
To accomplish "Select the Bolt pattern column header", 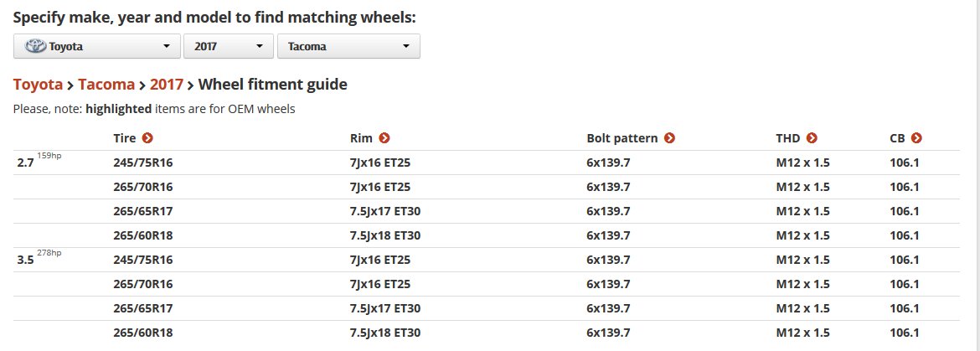I will 622,138.
